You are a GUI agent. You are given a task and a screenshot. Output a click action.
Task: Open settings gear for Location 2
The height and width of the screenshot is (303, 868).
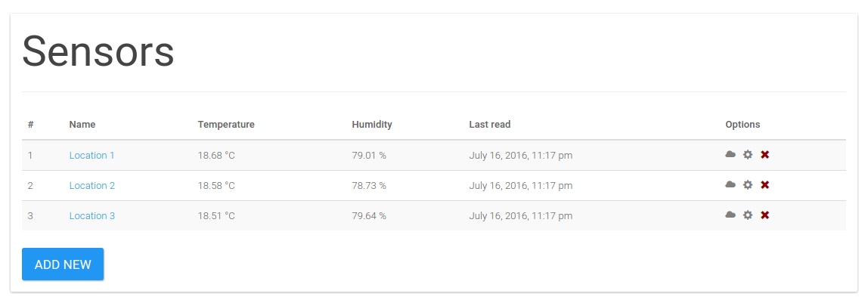click(x=748, y=184)
